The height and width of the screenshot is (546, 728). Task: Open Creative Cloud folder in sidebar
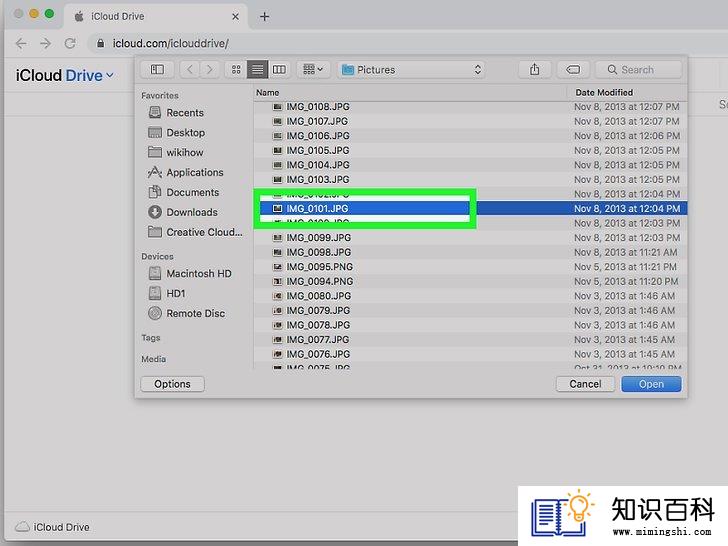coord(195,232)
